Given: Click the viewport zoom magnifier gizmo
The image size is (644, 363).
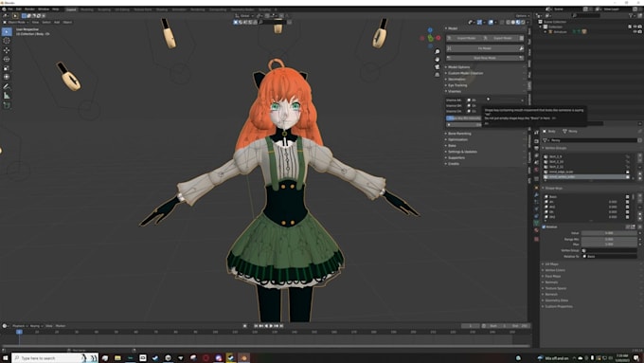Looking at the screenshot, I should (x=437, y=51).
